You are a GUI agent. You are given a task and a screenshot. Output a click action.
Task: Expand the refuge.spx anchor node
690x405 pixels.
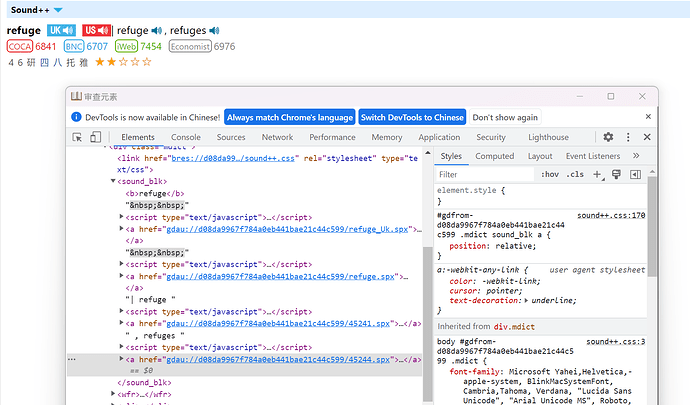pyautogui.click(x=121, y=276)
